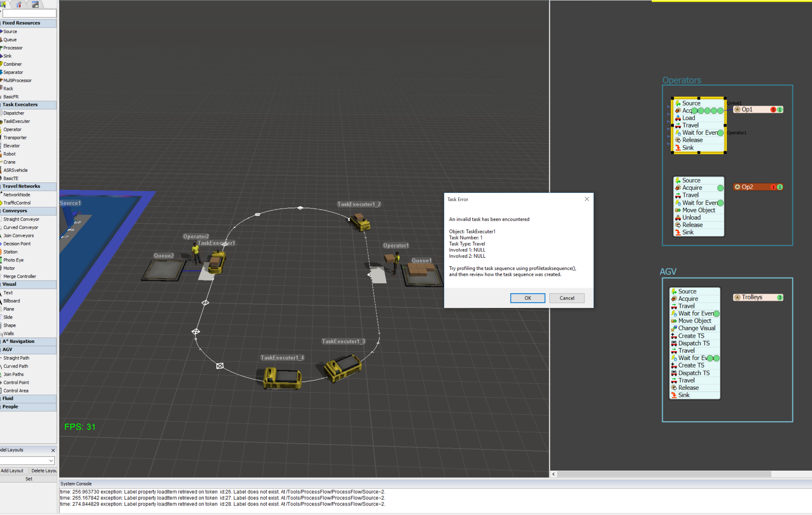Image resolution: width=812 pixels, height=515 pixels.
Task: Click OK in Task Error dialog
Action: point(527,298)
